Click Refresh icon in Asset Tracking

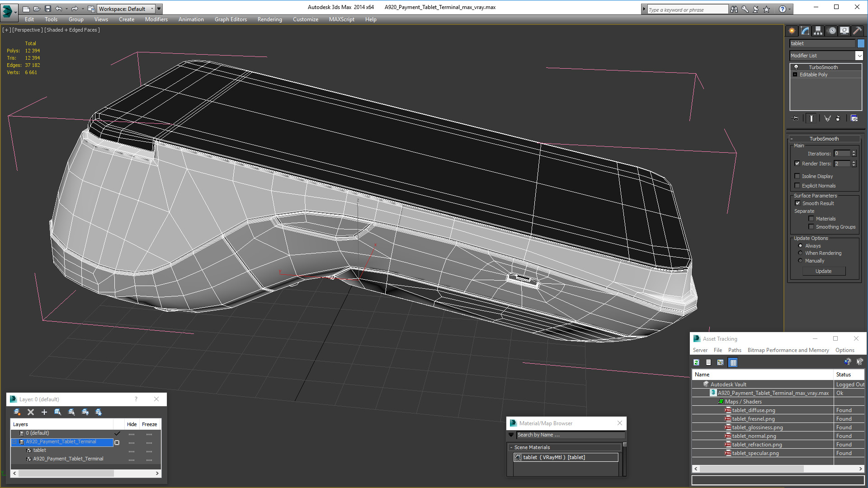696,362
